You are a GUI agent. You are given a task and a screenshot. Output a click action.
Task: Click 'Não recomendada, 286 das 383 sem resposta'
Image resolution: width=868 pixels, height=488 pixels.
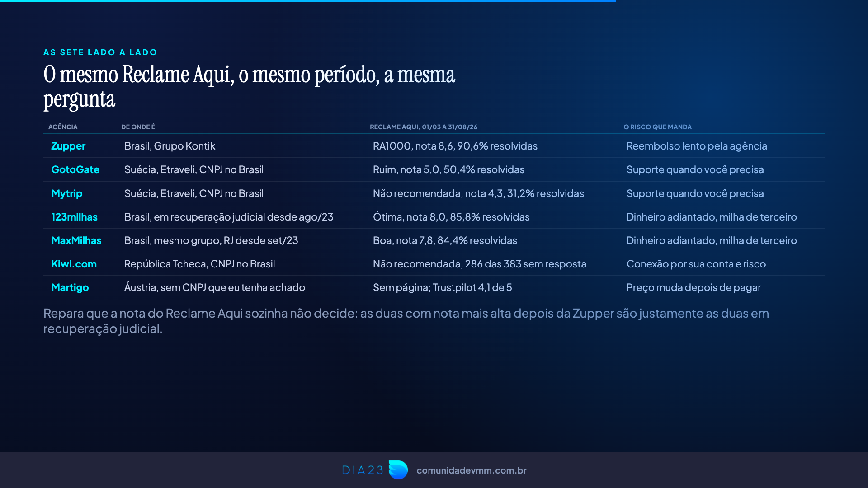pos(480,264)
